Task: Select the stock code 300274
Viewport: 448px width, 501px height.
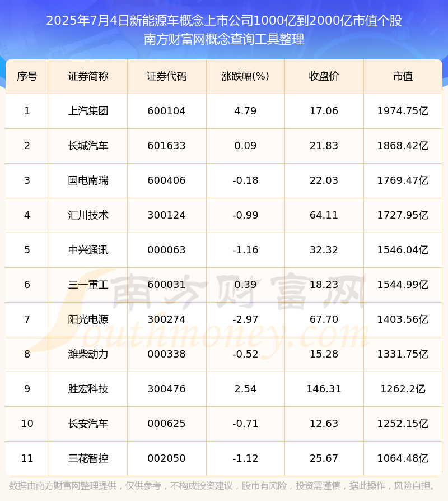Action: pyautogui.click(x=166, y=319)
